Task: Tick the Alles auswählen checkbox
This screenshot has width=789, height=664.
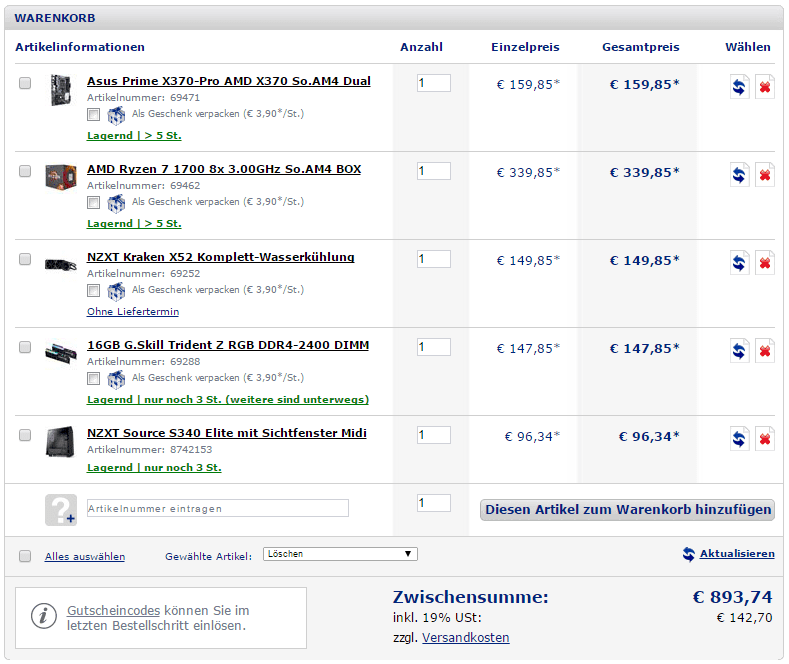Action: [25, 556]
